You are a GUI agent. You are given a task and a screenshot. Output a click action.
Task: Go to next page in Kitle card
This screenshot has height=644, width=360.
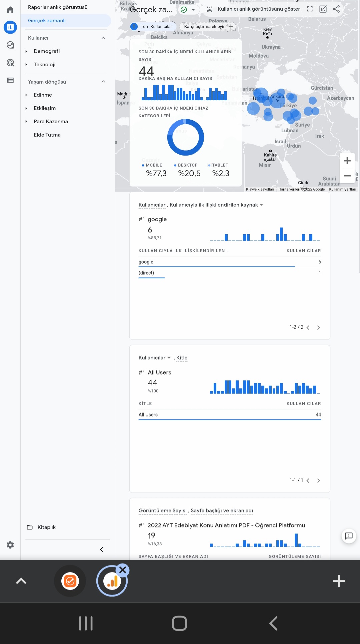point(318,480)
